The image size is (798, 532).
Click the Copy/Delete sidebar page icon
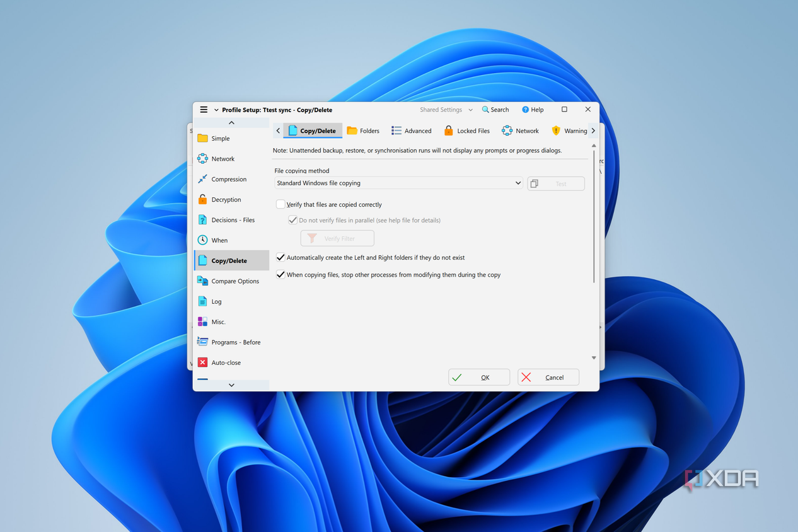pyautogui.click(x=202, y=260)
